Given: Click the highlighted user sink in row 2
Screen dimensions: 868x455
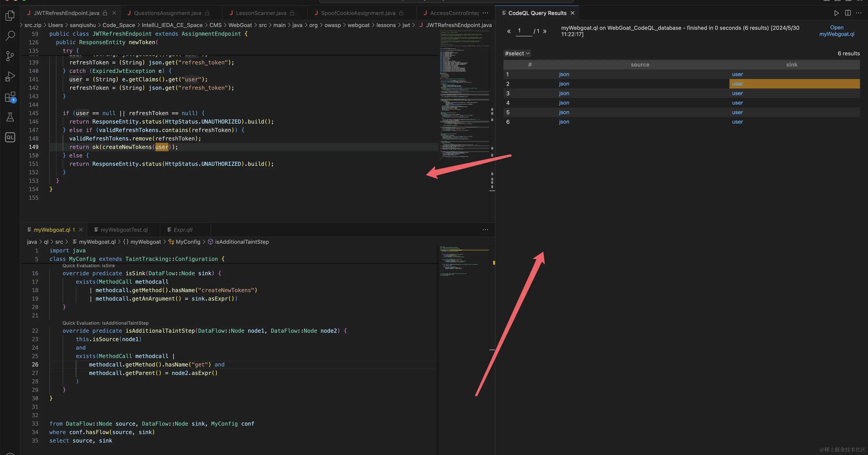Looking at the screenshot, I should tap(737, 84).
